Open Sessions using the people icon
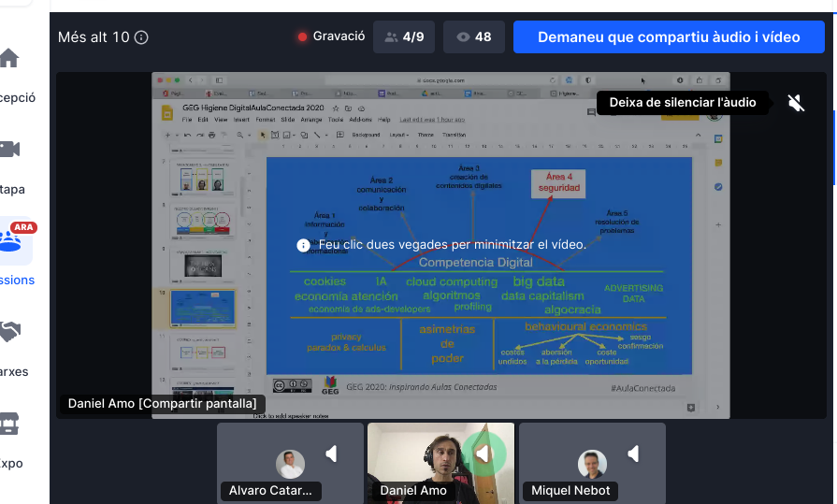Image resolution: width=837 pixels, height=504 pixels. tap(10, 241)
